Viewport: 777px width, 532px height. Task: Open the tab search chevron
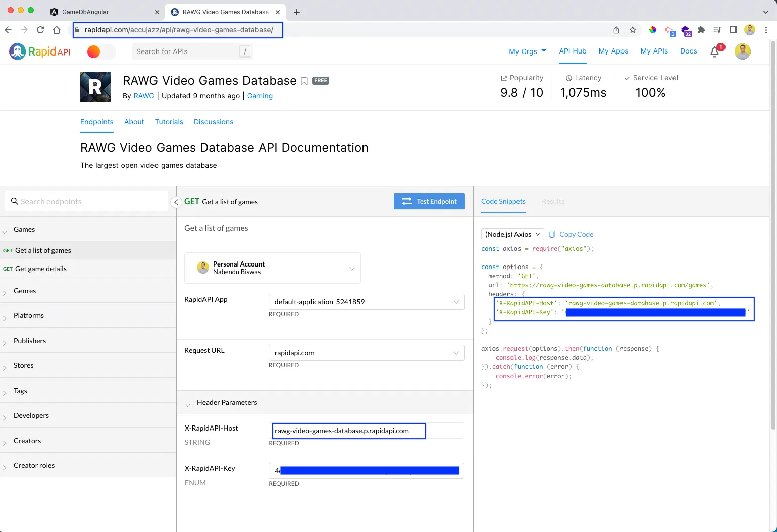[x=765, y=12]
